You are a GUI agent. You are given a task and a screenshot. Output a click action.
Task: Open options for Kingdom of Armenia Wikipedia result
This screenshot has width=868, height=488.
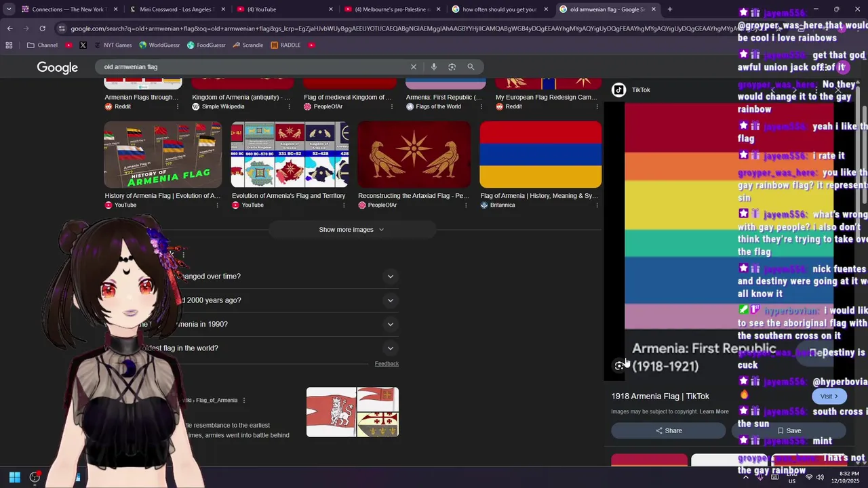tap(290, 106)
